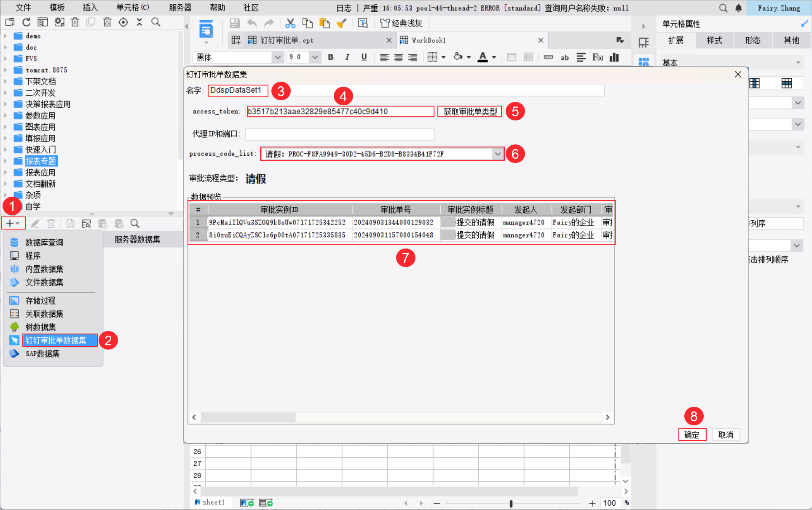Click the save icon in toolbar
Viewport: 812px width, 510px height.
click(235, 23)
